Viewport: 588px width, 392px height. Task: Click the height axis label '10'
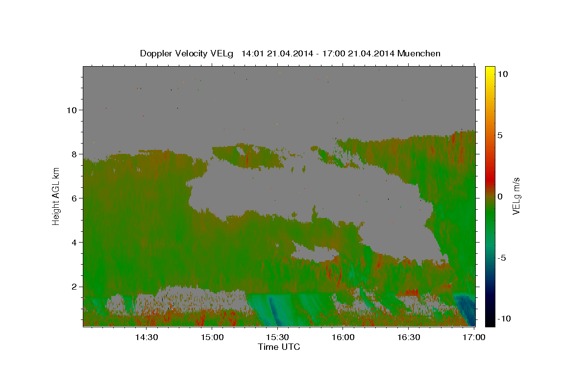click(x=72, y=110)
